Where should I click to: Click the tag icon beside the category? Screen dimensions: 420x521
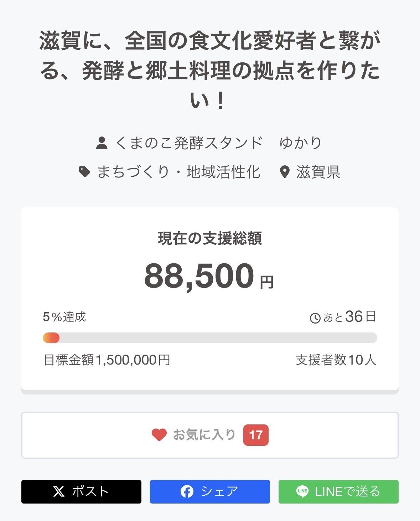pos(84,172)
